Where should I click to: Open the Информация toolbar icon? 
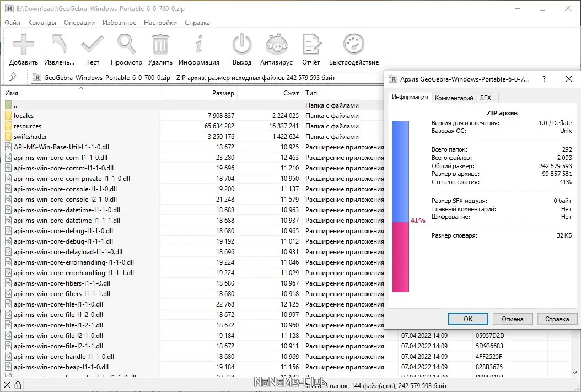[x=199, y=45]
